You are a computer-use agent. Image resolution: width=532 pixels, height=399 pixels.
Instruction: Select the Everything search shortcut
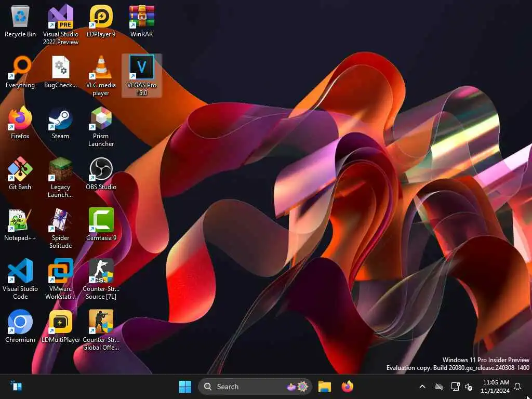[x=20, y=73]
